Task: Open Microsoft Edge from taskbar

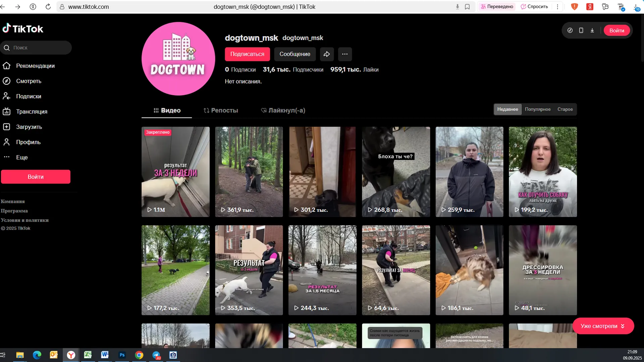Action: [37, 355]
